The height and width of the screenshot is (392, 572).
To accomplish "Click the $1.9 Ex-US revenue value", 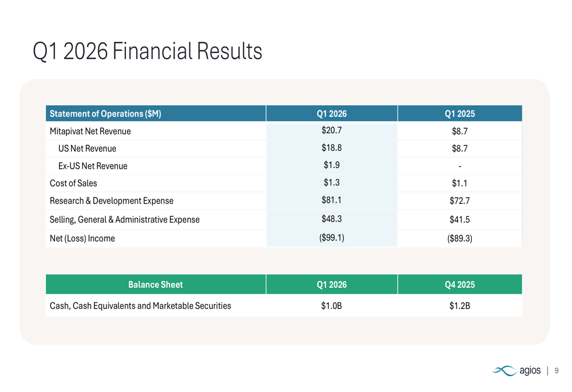I will click(332, 165).
